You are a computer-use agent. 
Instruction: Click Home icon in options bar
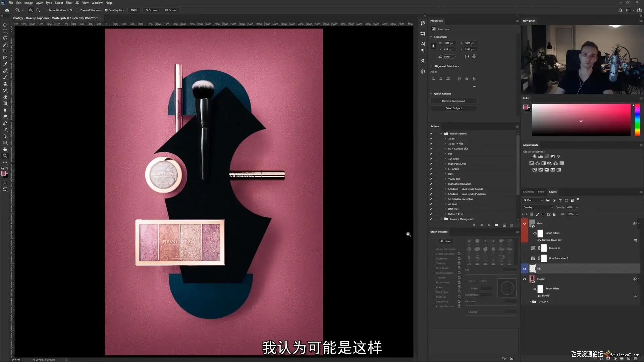(7, 10)
